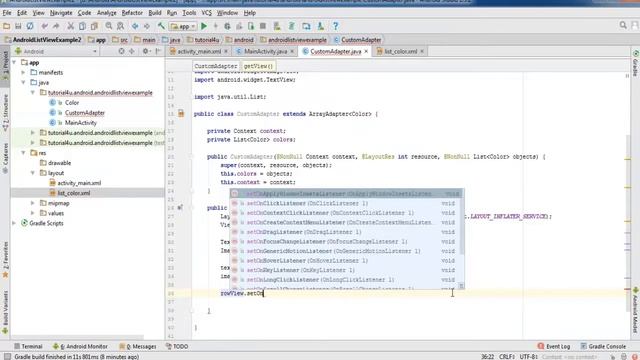Open the Navigate menu
The image size is (640, 360).
[x=61, y=13]
